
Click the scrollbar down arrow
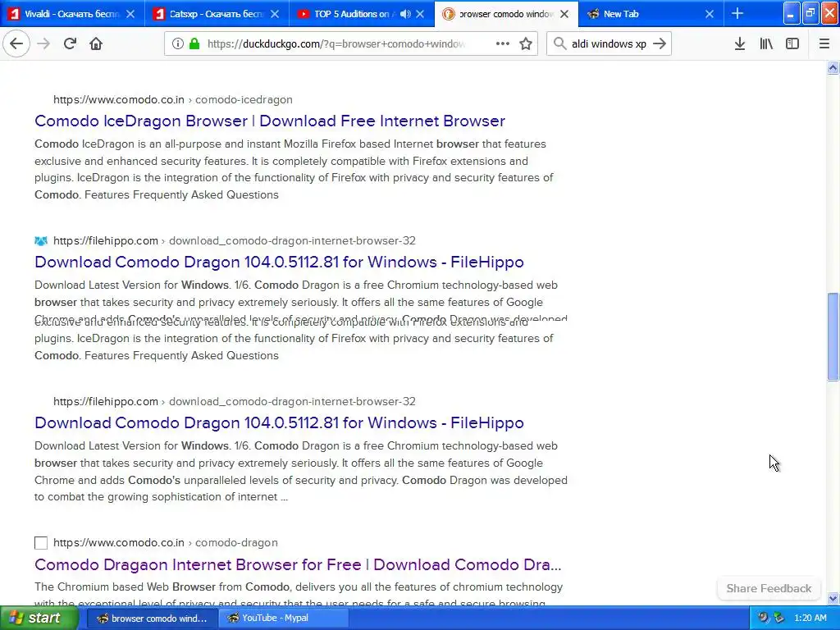pos(833,598)
